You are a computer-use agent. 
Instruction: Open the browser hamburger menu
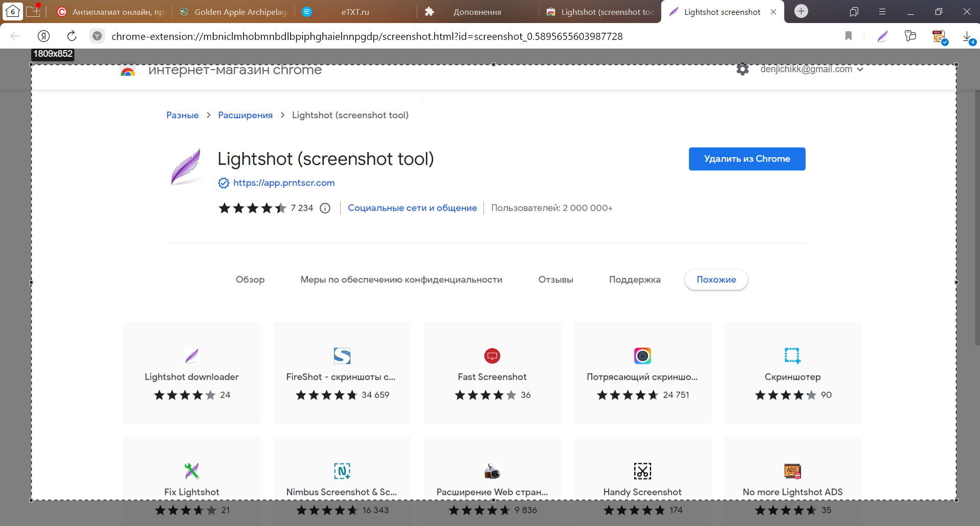click(882, 12)
